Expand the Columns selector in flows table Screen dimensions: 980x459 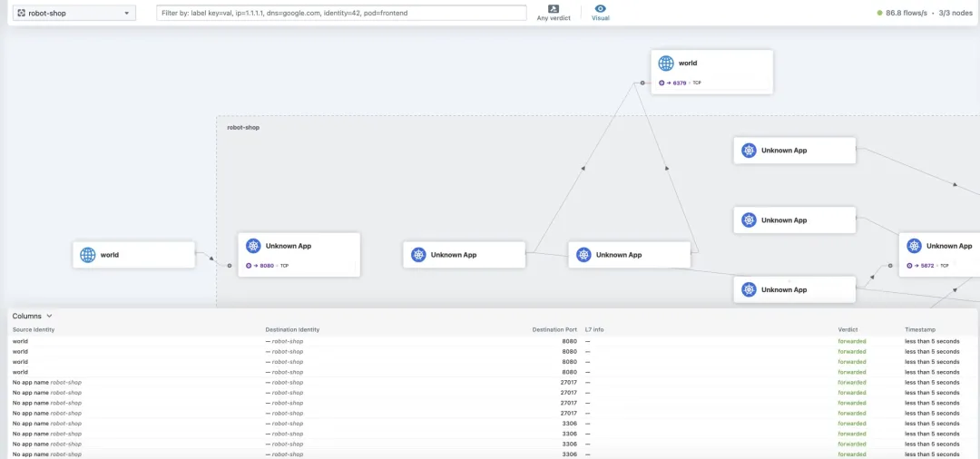click(33, 316)
